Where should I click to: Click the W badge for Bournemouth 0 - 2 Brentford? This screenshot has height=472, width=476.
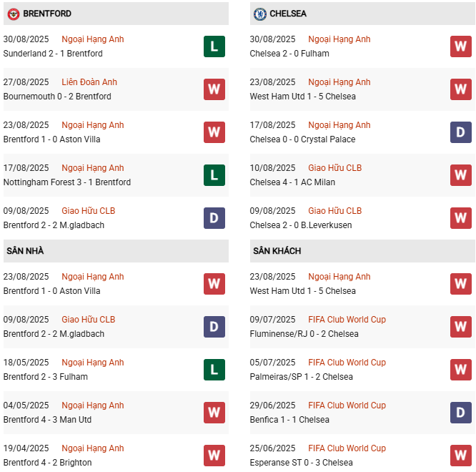point(214,89)
